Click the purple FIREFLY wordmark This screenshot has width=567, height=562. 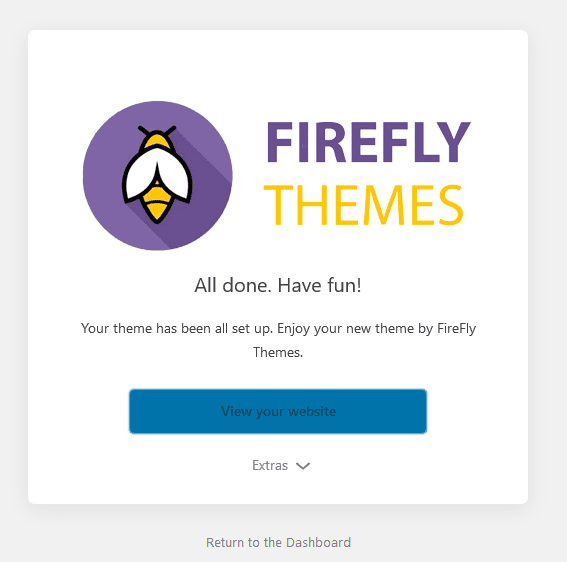pos(368,142)
